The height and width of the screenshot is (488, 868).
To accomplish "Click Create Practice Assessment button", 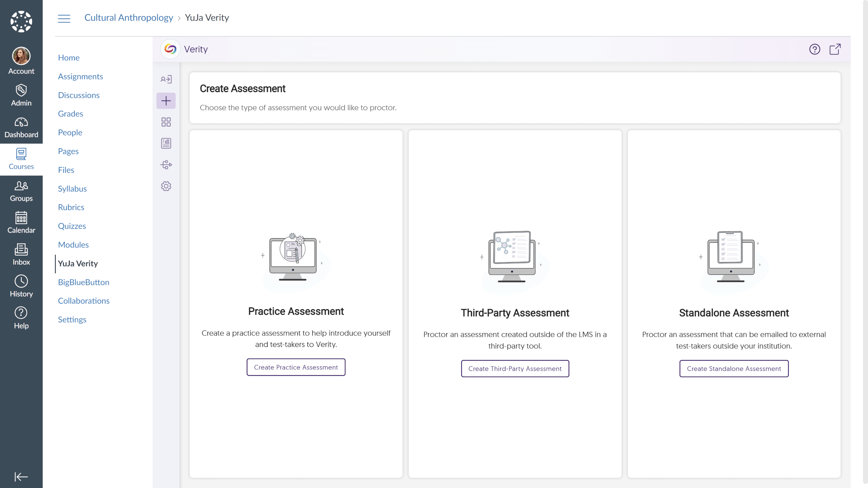I will click(x=296, y=367).
